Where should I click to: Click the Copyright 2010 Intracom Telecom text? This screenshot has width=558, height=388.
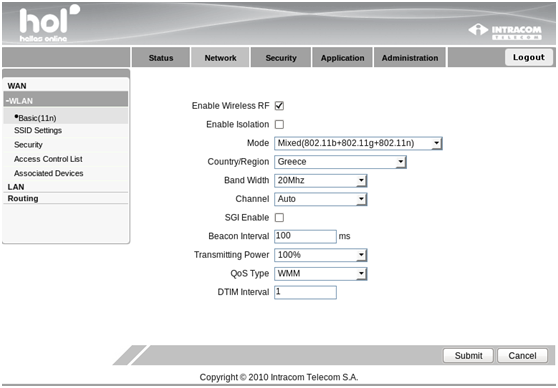279,377
